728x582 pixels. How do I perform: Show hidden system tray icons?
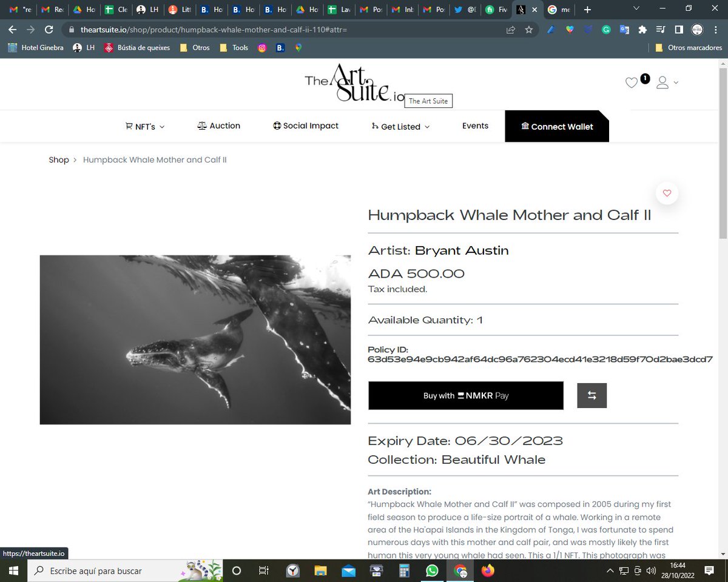610,570
